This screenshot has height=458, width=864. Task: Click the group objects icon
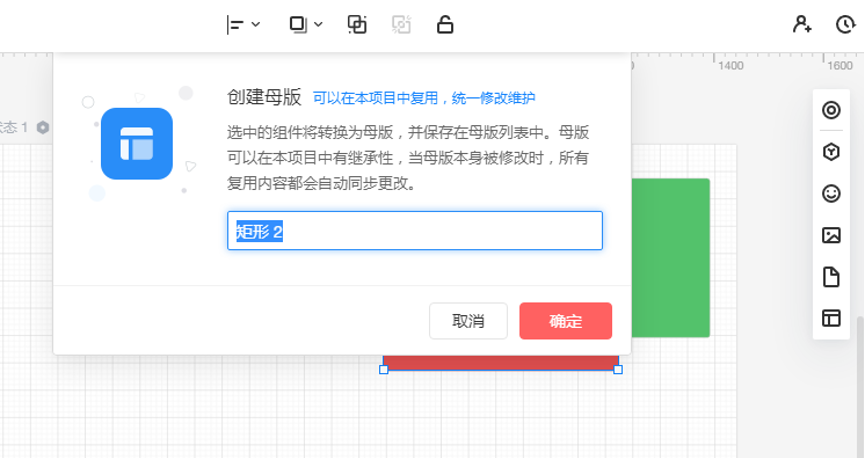[357, 25]
